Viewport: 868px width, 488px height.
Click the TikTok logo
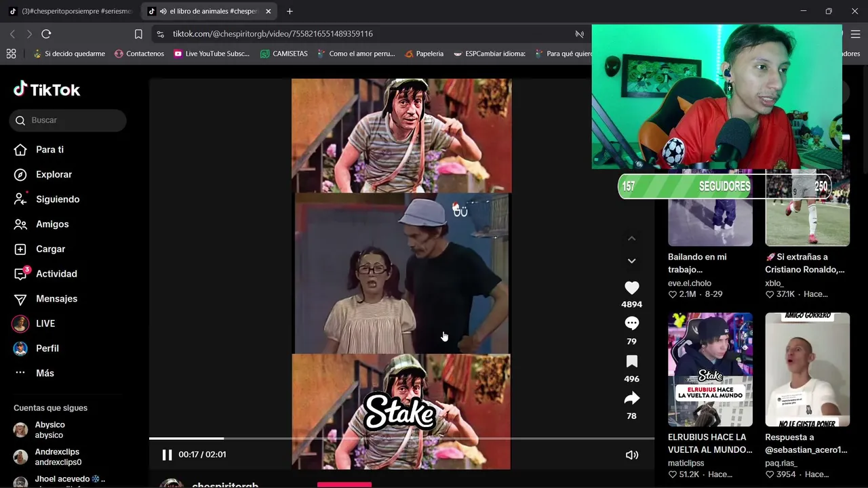tap(47, 89)
